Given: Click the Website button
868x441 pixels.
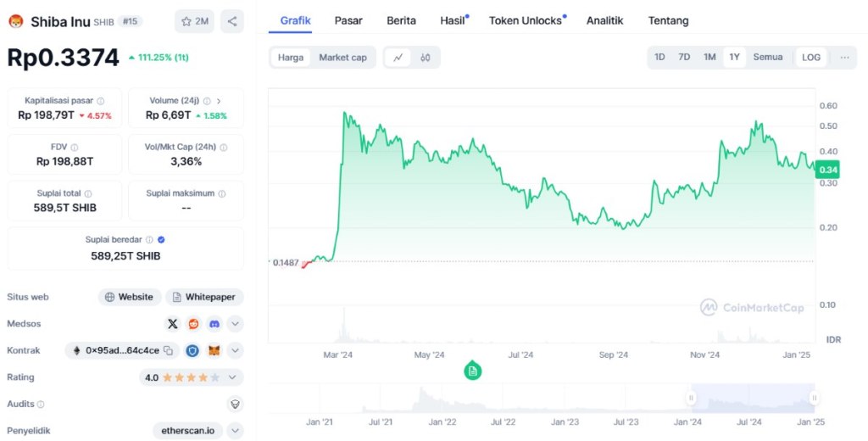Looking at the screenshot, I should tap(130, 297).
